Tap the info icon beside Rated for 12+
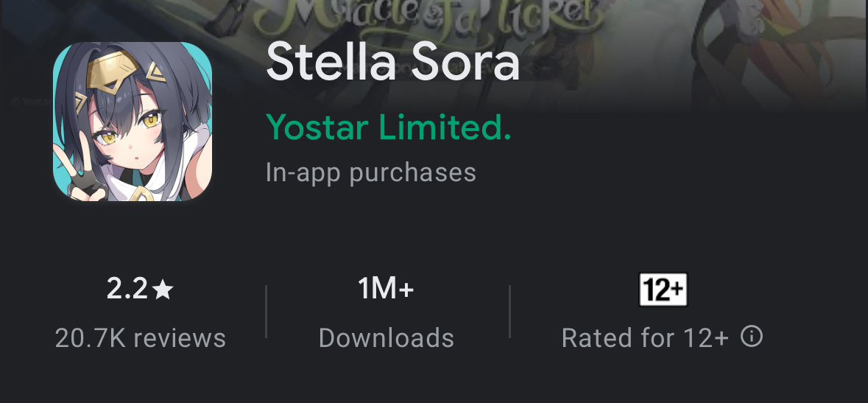Screen dimensions: 868x403 pos(751,337)
